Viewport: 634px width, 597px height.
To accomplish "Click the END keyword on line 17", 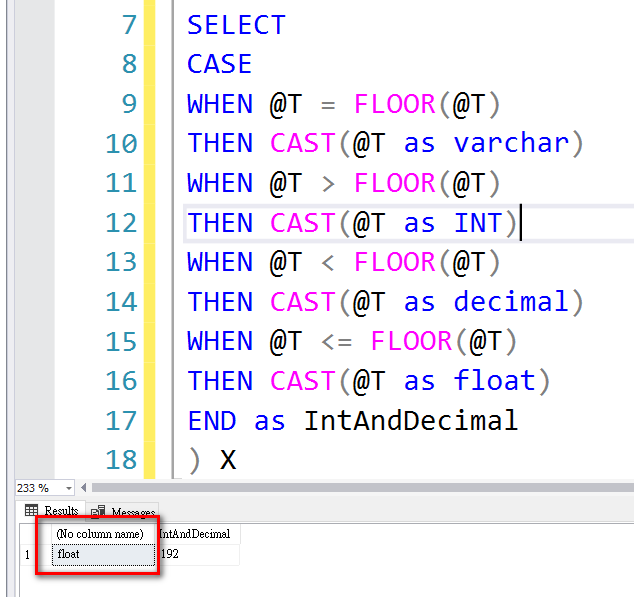I will point(212,421).
